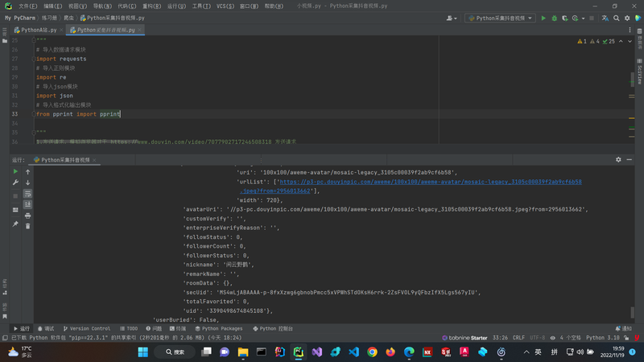Open run configuration dropdown Python采集抖音视频

pyautogui.click(x=500, y=18)
